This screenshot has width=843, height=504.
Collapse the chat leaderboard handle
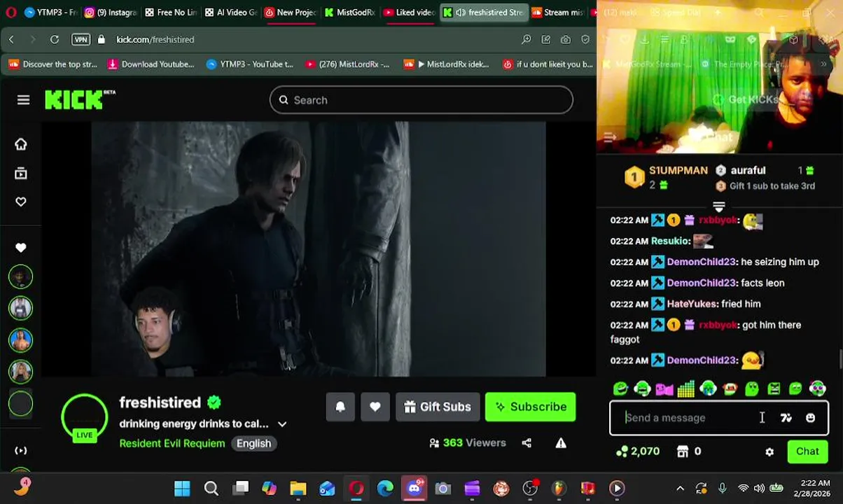coord(718,206)
